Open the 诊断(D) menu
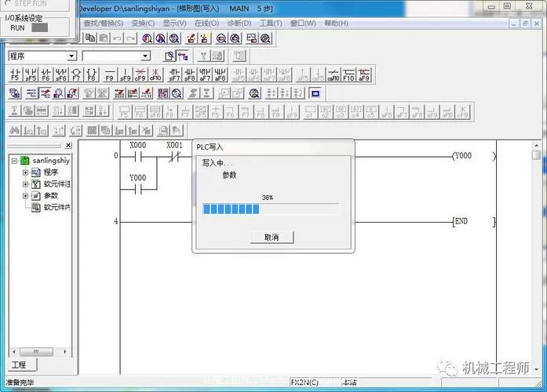The height and width of the screenshot is (392, 547). 239,24
